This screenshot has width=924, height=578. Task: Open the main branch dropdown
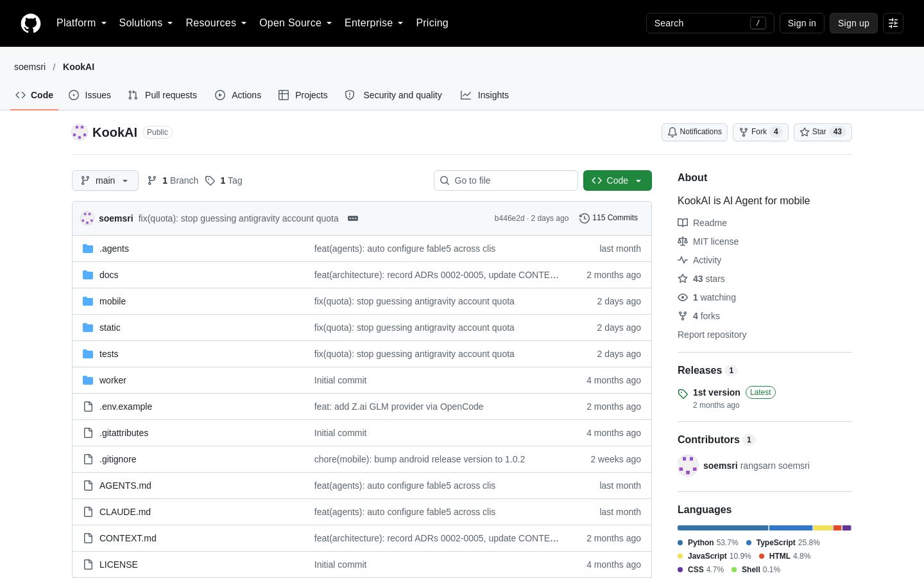[105, 180]
